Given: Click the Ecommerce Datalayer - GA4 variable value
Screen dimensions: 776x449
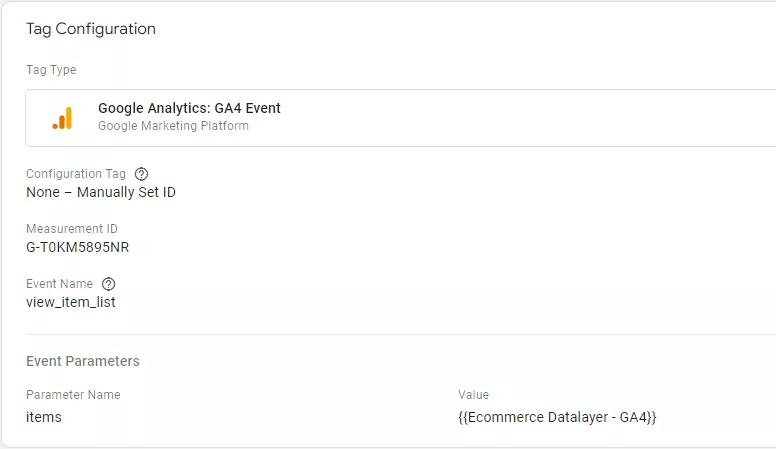Looking at the screenshot, I should click(557, 417).
